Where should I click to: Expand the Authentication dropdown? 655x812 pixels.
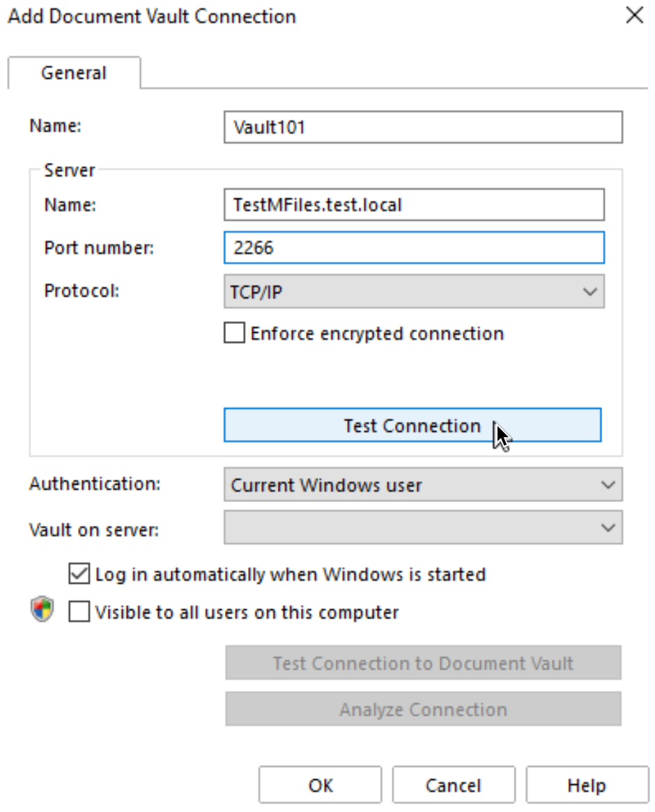tap(423, 485)
